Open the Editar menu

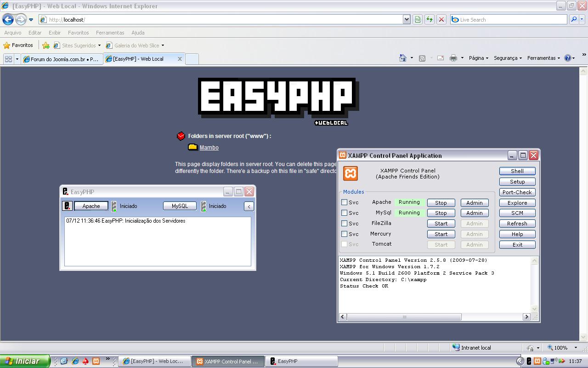(35, 33)
